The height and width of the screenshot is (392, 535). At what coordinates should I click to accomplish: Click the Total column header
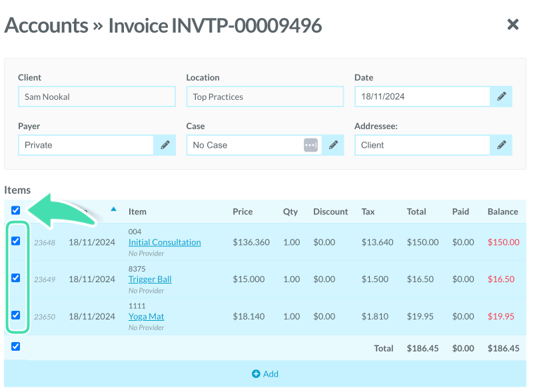click(x=416, y=212)
